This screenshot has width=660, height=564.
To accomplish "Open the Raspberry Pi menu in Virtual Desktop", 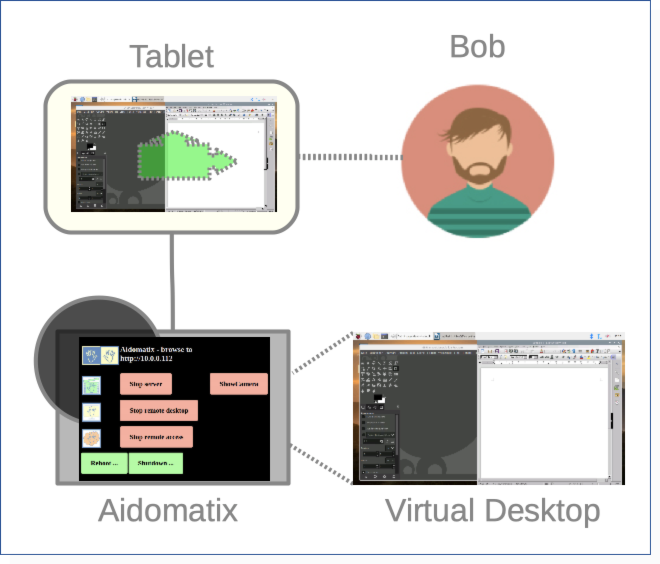I will click(358, 336).
